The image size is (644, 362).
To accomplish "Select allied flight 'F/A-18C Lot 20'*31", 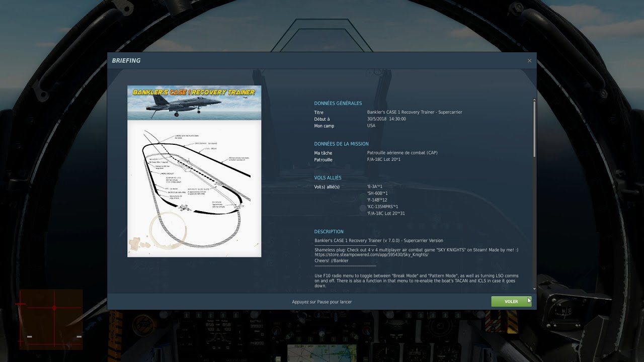I will 386,213.
